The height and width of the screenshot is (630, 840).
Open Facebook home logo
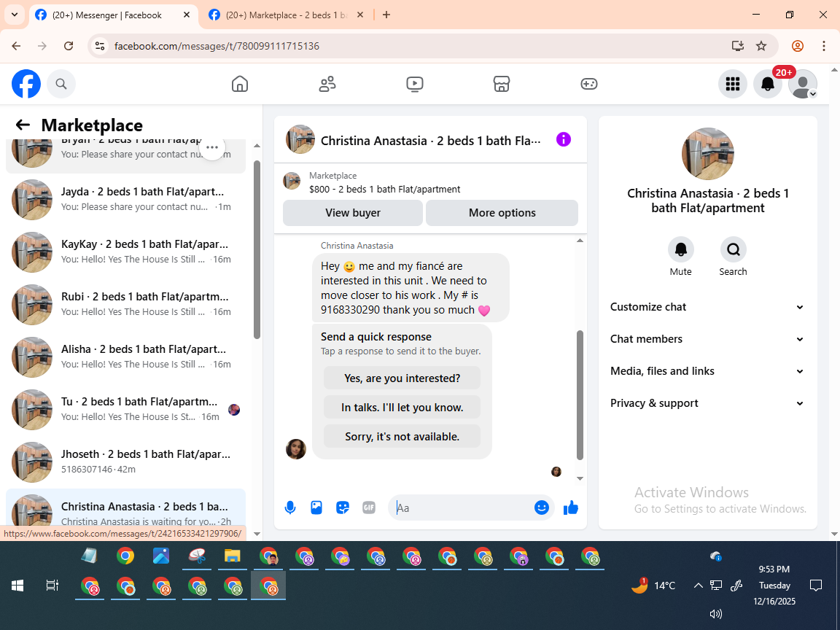[26, 84]
